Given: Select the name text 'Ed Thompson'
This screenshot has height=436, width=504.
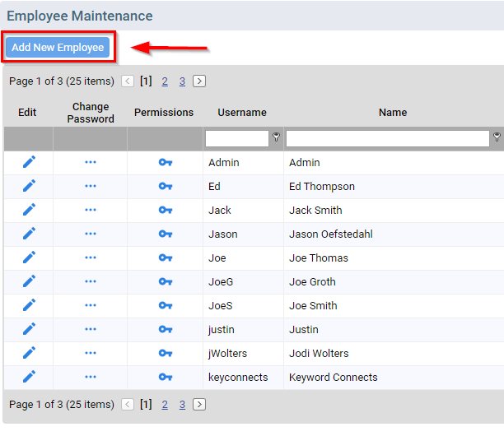Looking at the screenshot, I should coord(322,187).
